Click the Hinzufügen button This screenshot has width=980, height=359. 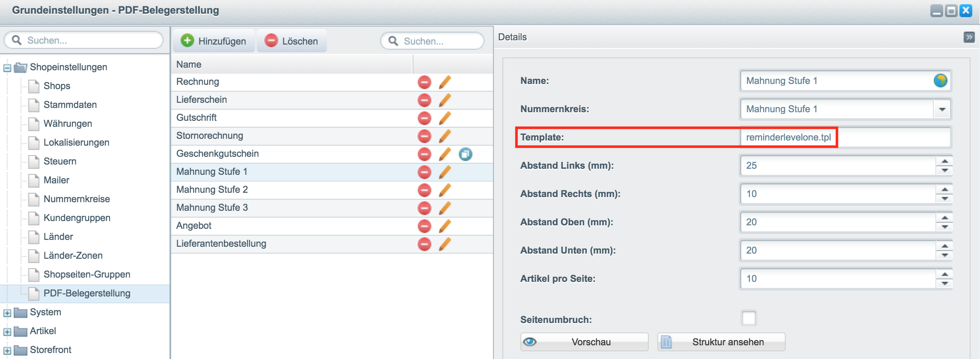click(214, 41)
